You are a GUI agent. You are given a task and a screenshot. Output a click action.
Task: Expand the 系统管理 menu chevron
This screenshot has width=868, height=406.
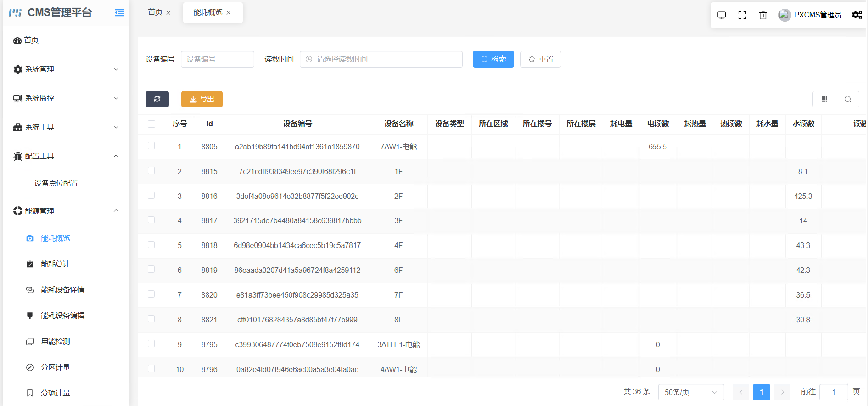[116, 69]
